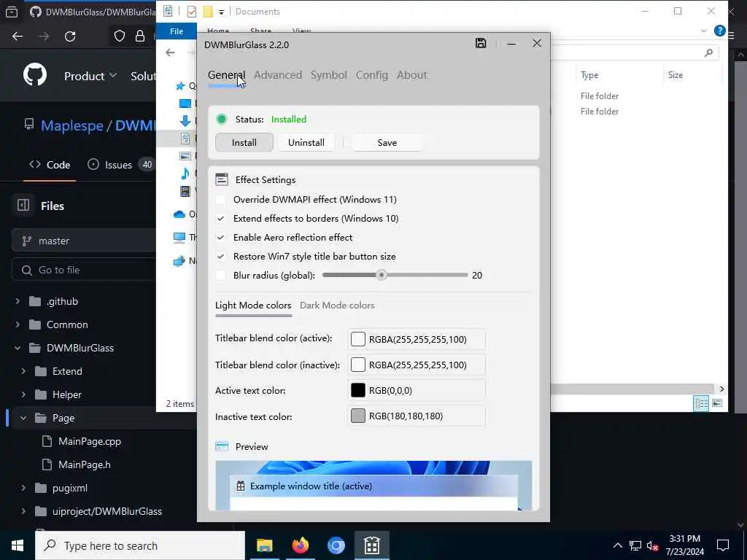Open the Config tab
The width and height of the screenshot is (747, 560).
tap(372, 75)
